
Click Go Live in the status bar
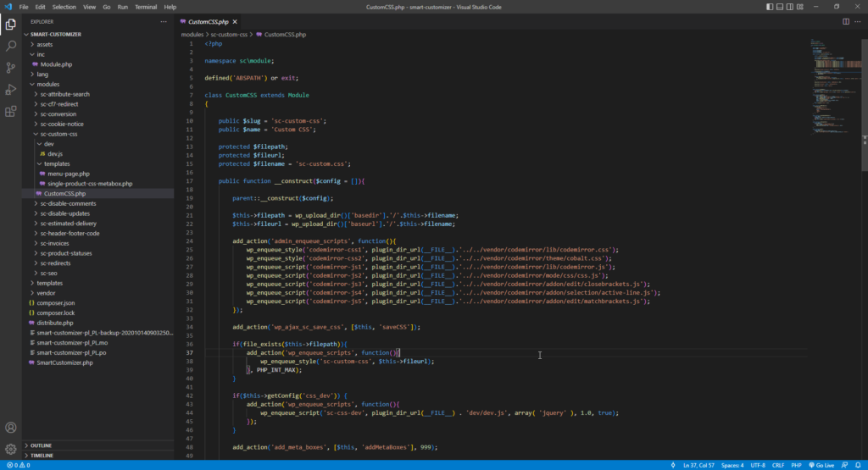point(821,465)
